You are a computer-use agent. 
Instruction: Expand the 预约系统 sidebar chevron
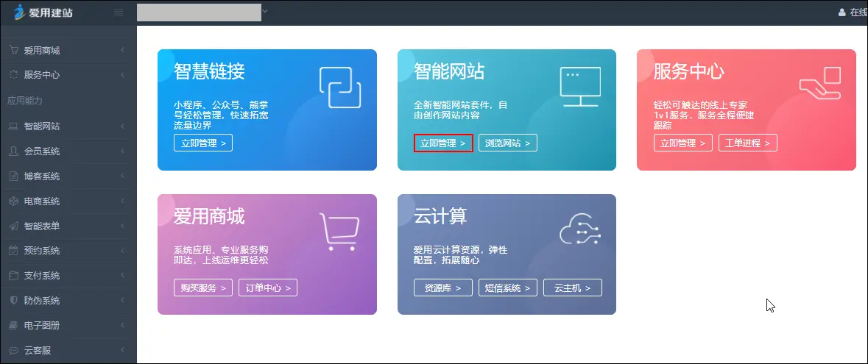point(122,251)
